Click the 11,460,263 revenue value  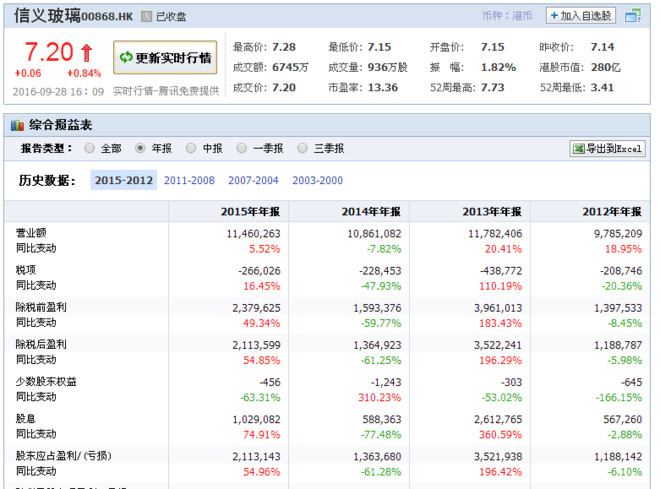[x=253, y=234]
